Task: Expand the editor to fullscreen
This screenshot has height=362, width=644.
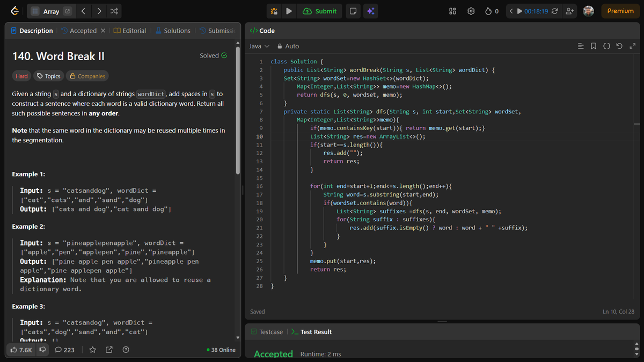Action: [632, 46]
